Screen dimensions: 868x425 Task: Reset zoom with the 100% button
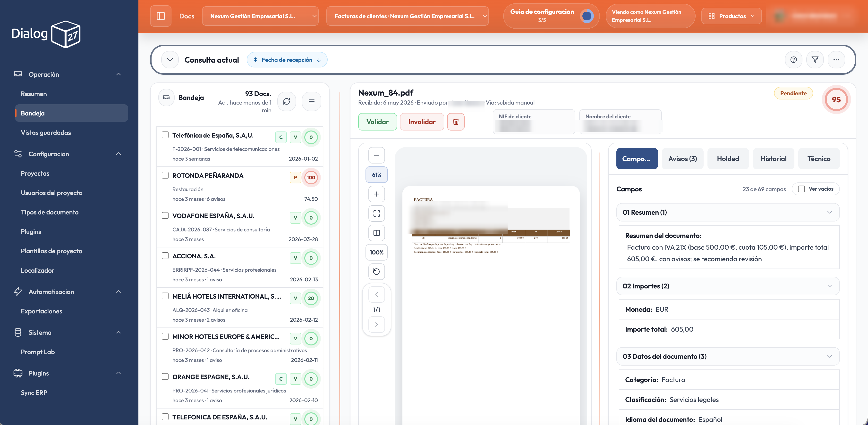point(377,252)
